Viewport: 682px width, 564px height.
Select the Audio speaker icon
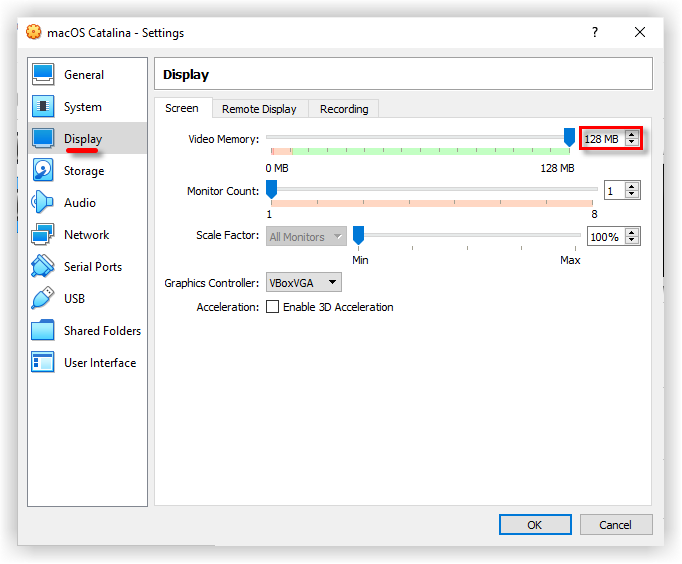(43, 202)
